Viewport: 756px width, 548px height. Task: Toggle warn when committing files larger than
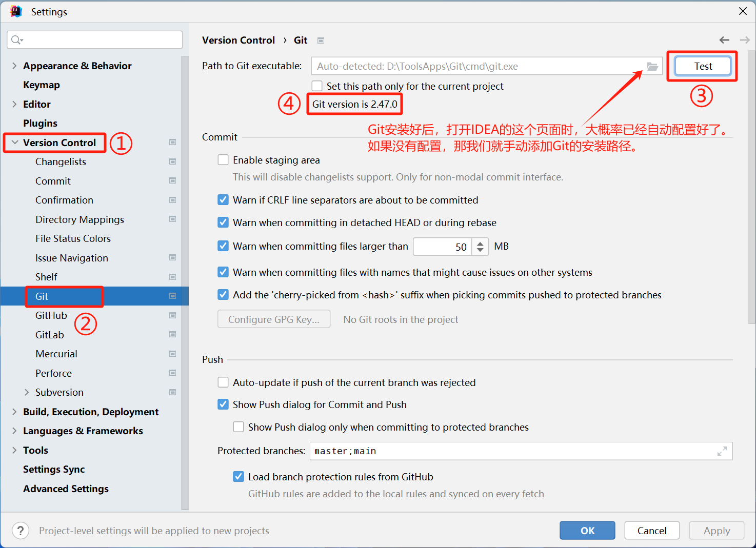coord(223,246)
